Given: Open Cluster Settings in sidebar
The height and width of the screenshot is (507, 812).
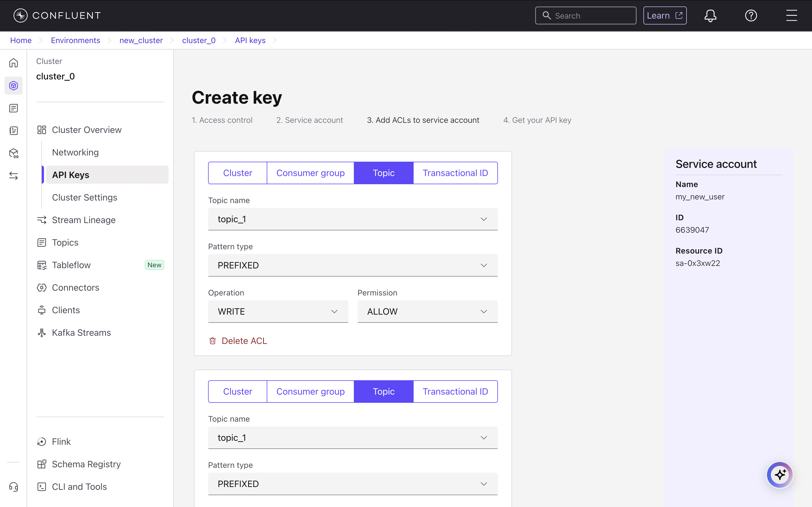Looking at the screenshot, I should click(x=84, y=197).
